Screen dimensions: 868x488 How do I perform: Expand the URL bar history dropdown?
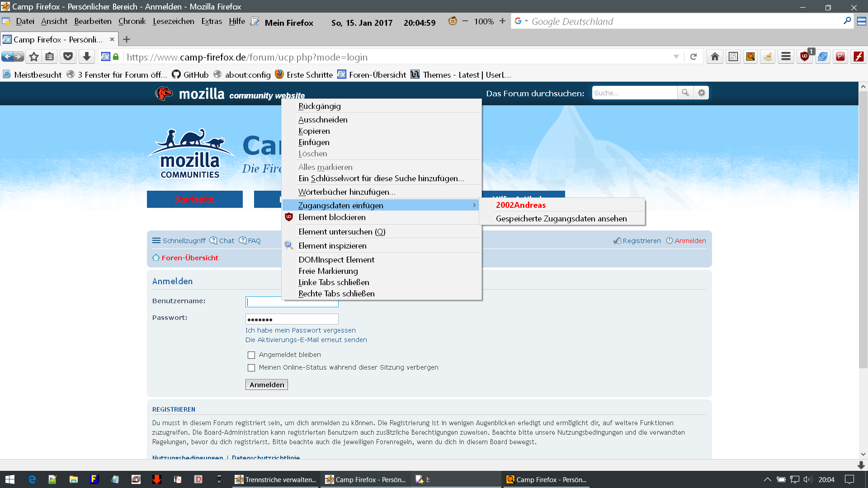676,57
